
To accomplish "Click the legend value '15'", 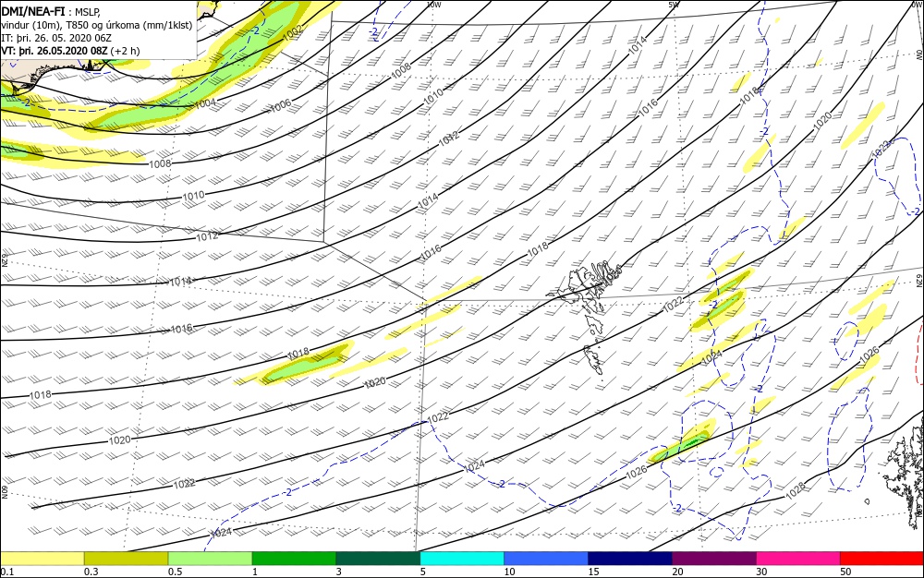I will (x=593, y=572).
